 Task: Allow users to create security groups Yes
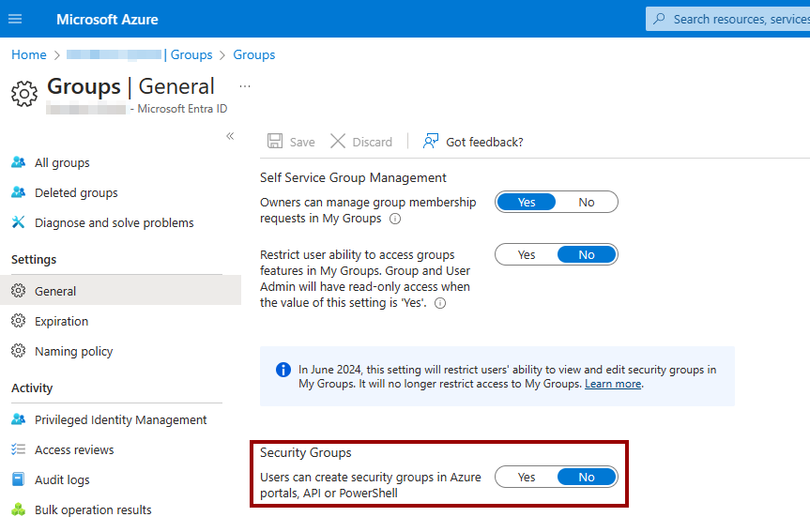tap(527, 478)
